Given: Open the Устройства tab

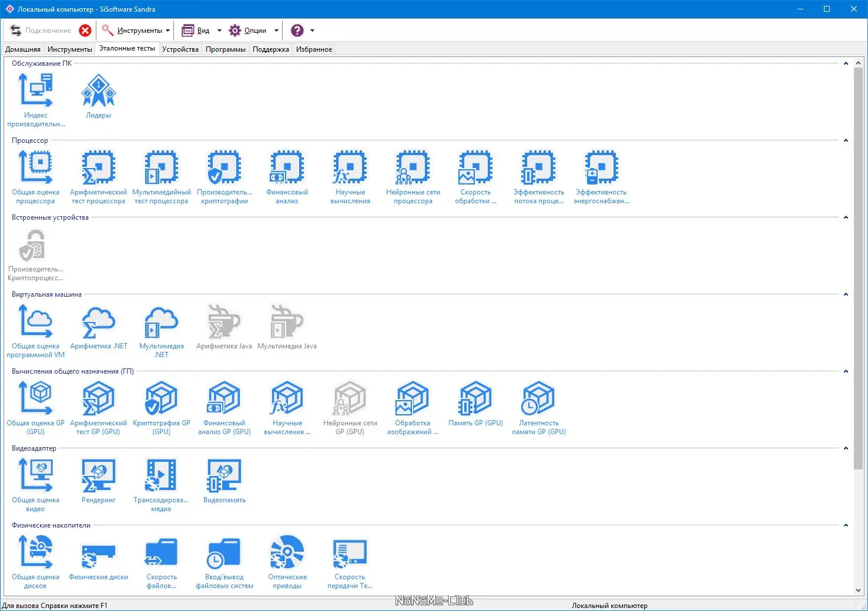Looking at the screenshot, I should click(180, 49).
